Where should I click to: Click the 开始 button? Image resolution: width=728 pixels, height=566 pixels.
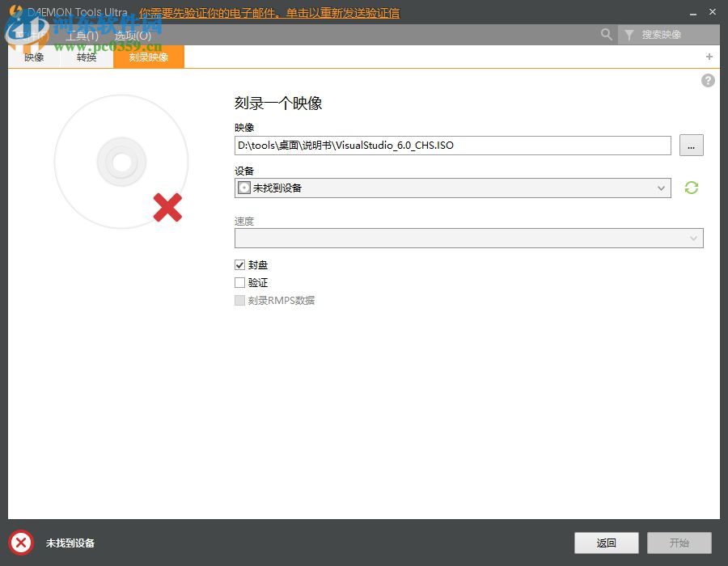(x=679, y=543)
